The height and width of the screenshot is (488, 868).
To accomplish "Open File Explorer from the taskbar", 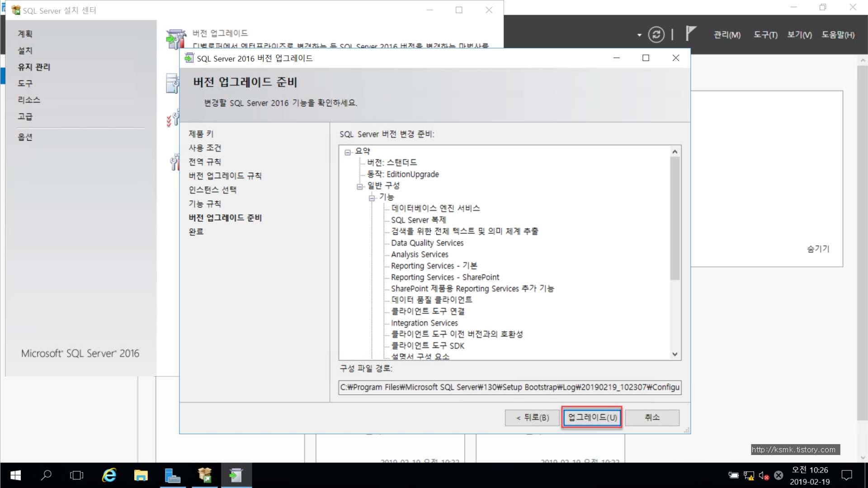I will point(141,475).
